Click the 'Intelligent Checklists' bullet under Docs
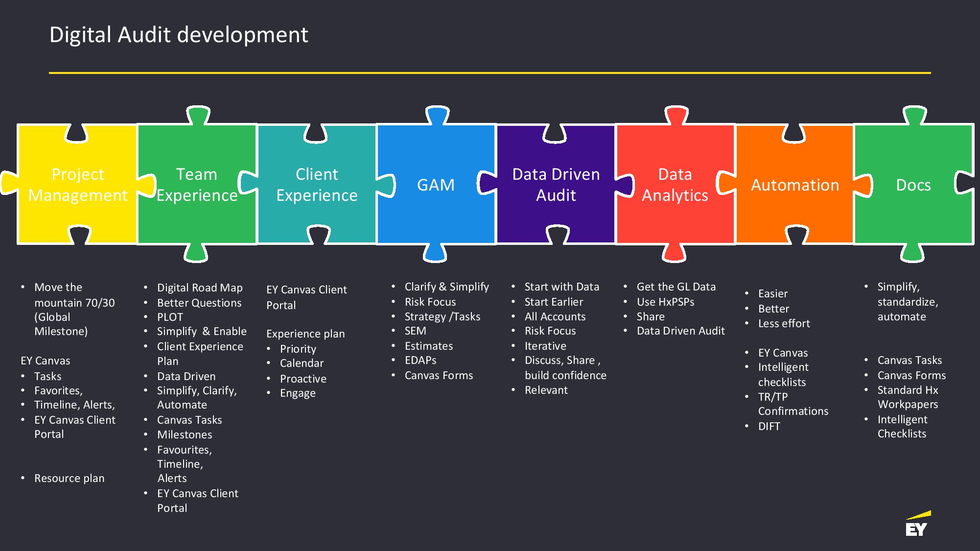The height and width of the screenshot is (551, 980). pos(902,426)
